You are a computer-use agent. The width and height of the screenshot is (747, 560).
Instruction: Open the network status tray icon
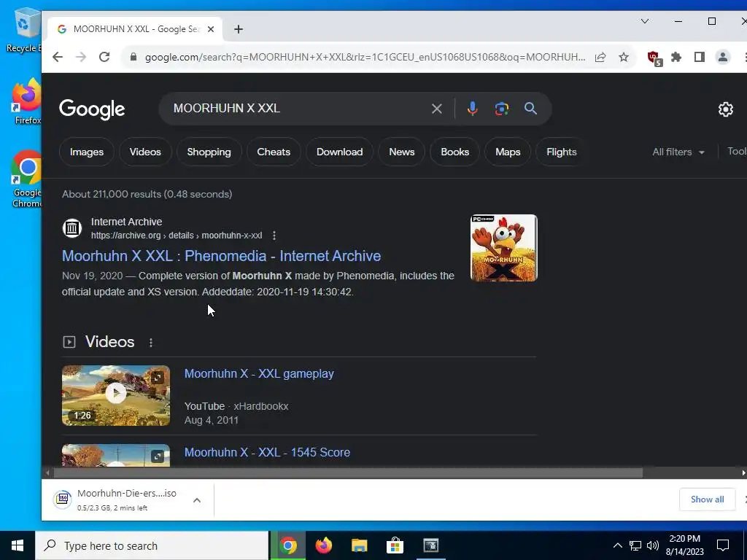635,545
